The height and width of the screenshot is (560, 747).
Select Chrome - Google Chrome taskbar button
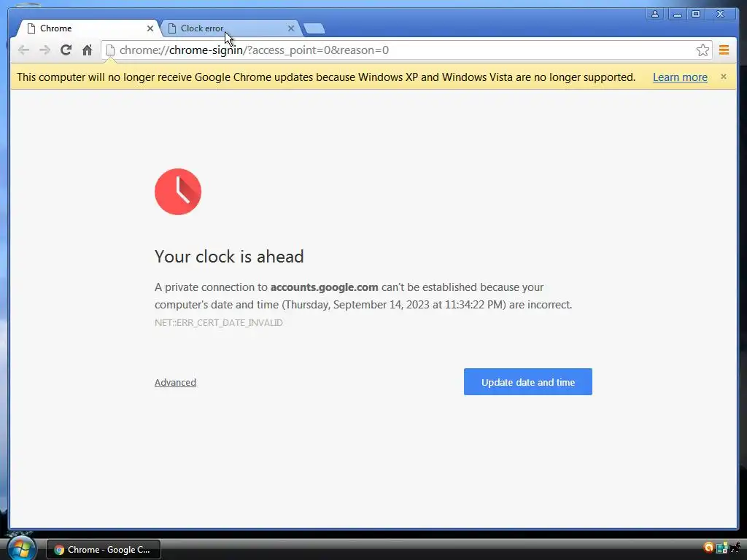(104, 550)
